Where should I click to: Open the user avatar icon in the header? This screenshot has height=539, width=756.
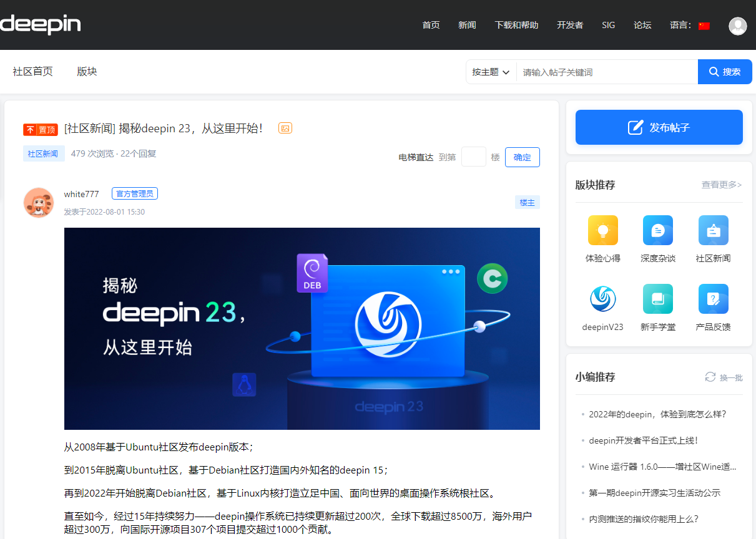(738, 26)
